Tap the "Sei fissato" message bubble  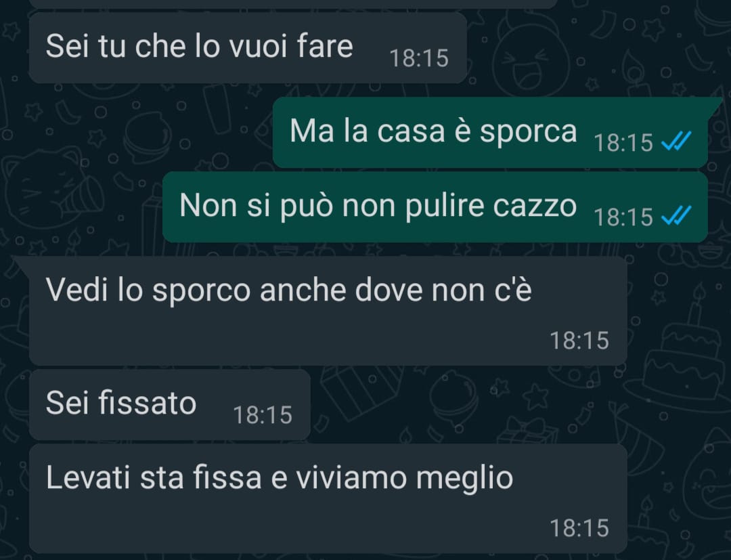170,405
